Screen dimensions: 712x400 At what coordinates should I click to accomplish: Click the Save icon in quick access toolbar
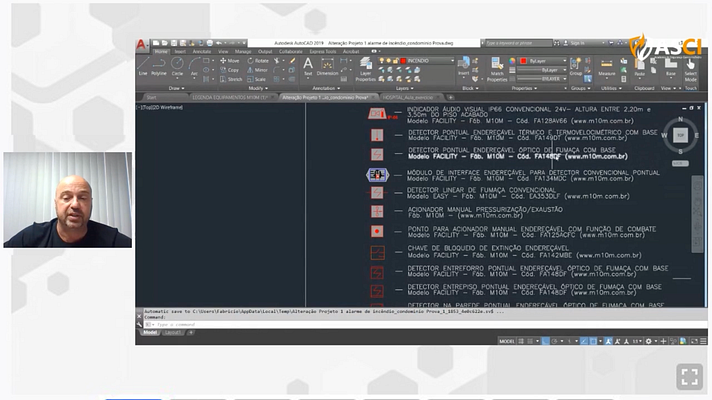coord(174,43)
